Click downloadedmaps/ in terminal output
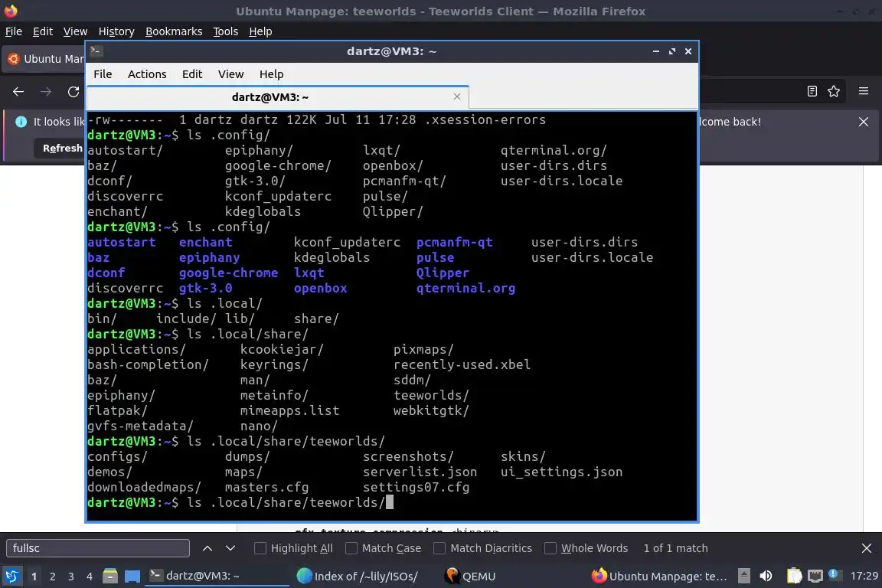Viewport: 882px width, 588px height. 144,487
